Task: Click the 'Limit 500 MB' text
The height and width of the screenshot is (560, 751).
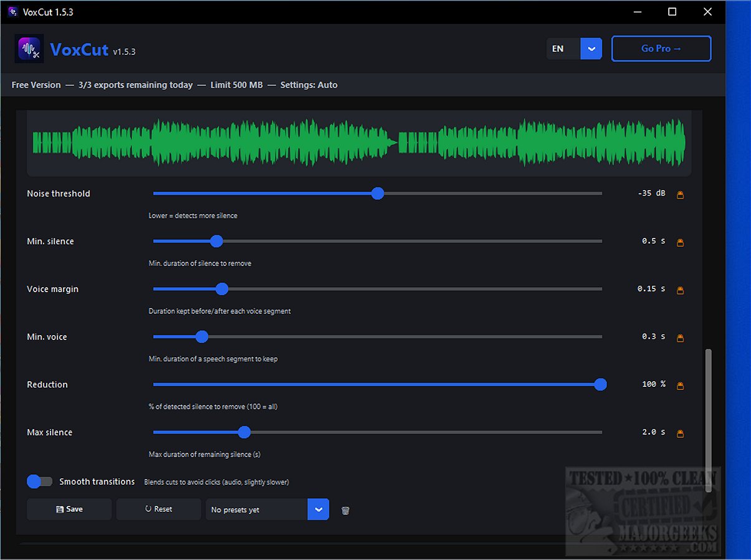Action: coord(237,85)
